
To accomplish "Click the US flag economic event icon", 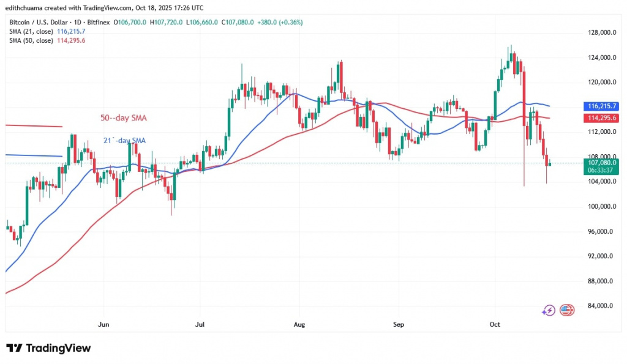I will pyautogui.click(x=566, y=310).
